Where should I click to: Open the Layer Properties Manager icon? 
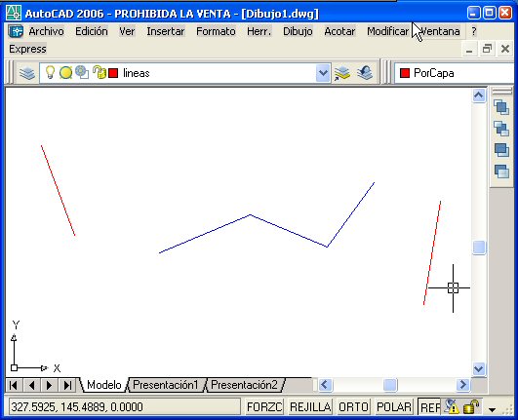[x=27, y=73]
